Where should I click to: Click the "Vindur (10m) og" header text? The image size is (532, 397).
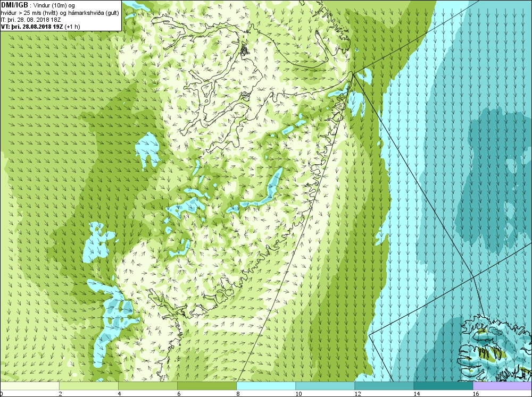coord(54,6)
